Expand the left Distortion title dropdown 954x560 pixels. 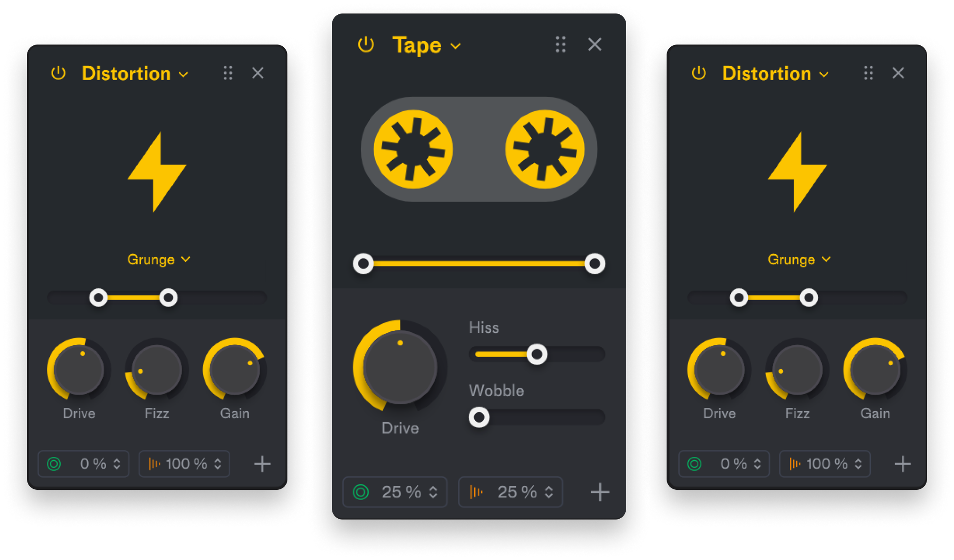[135, 73]
